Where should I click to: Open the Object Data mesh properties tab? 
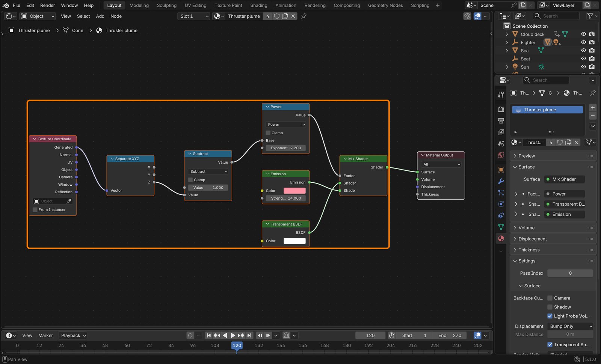tap(501, 227)
